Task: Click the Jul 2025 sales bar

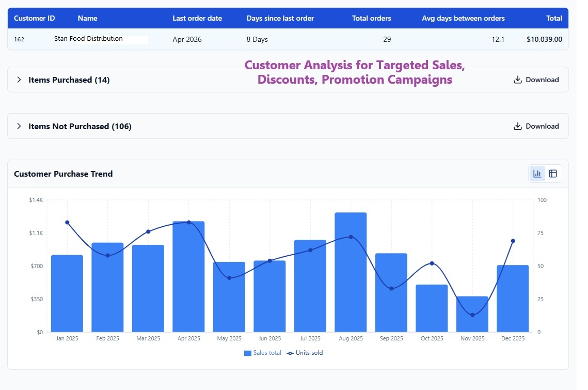Action: (x=310, y=286)
